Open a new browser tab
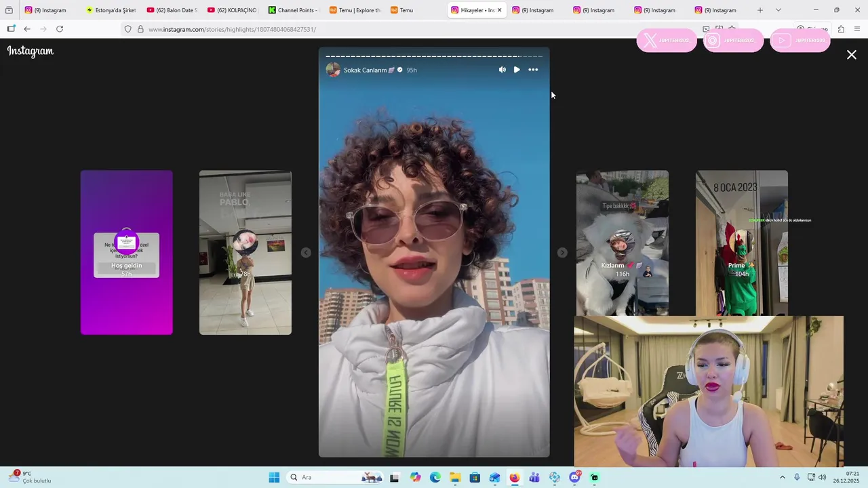This screenshot has width=868, height=488. [760, 10]
